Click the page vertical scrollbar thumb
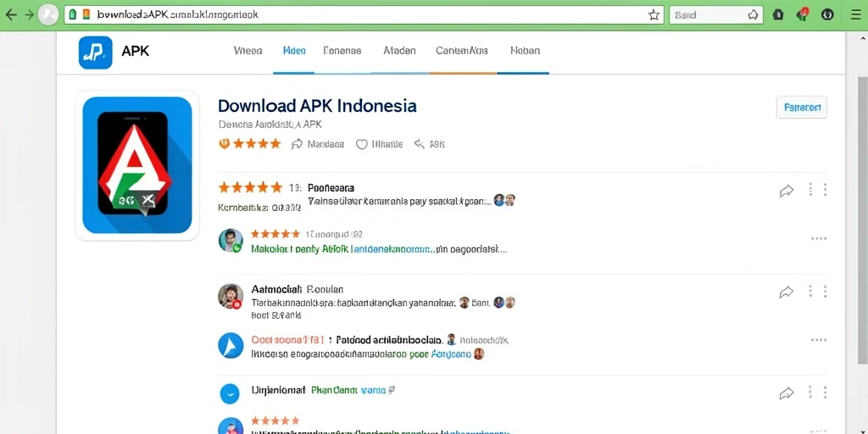The height and width of the screenshot is (434, 868). (862, 221)
